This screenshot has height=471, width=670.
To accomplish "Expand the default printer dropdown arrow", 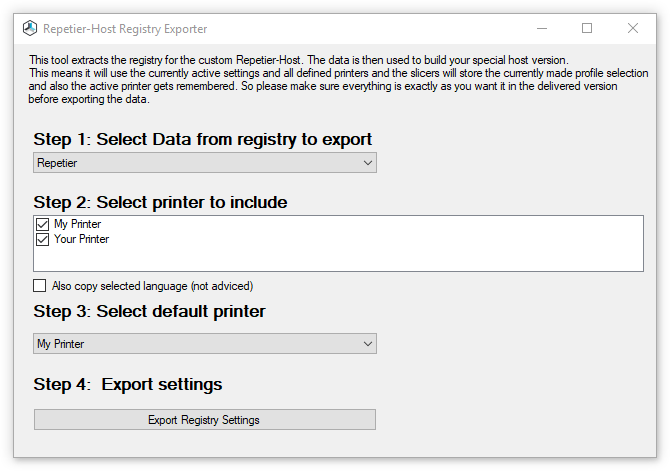I will pos(367,344).
